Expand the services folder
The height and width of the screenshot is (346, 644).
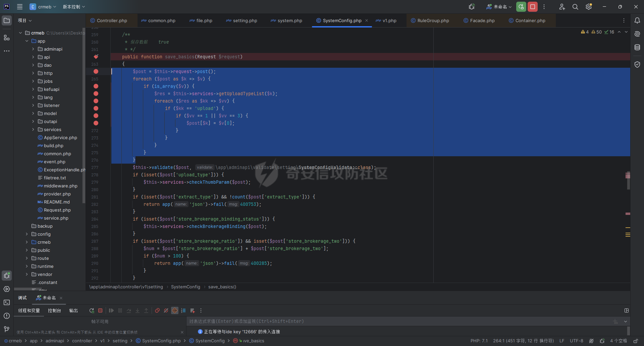pyautogui.click(x=33, y=129)
